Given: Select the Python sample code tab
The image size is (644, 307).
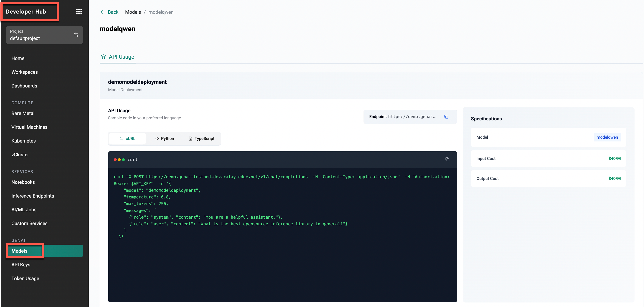Looking at the screenshot, I should click(x=164, y=139).
